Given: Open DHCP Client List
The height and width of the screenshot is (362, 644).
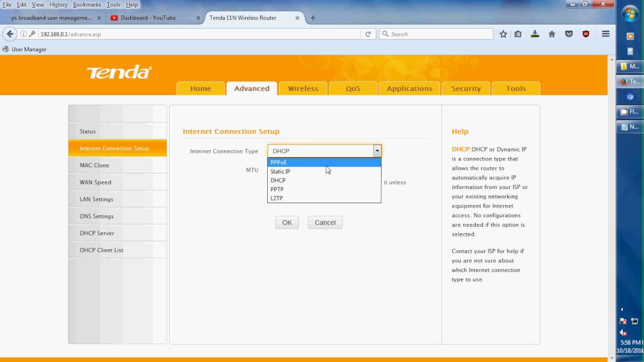Looking at the screenshot, I should tap(117, 250).
